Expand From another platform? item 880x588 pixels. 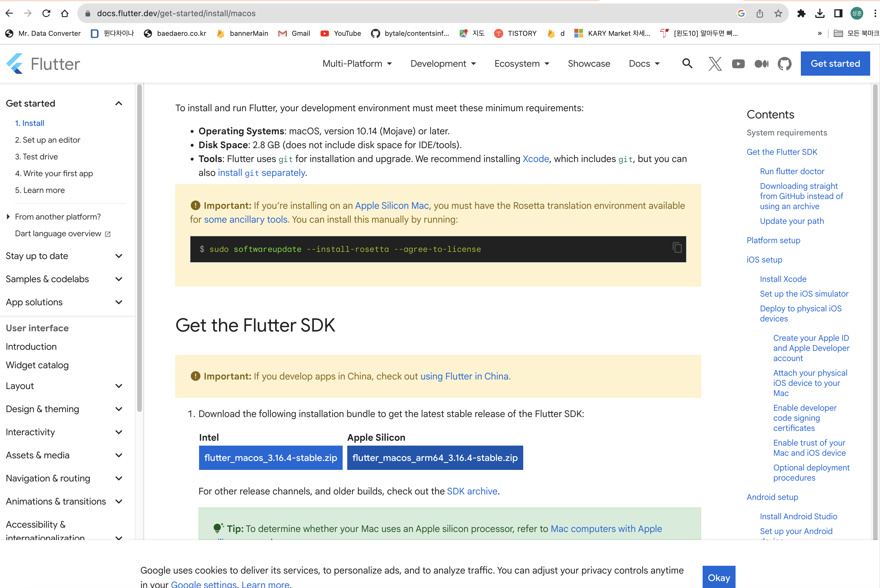pos(8,217)
